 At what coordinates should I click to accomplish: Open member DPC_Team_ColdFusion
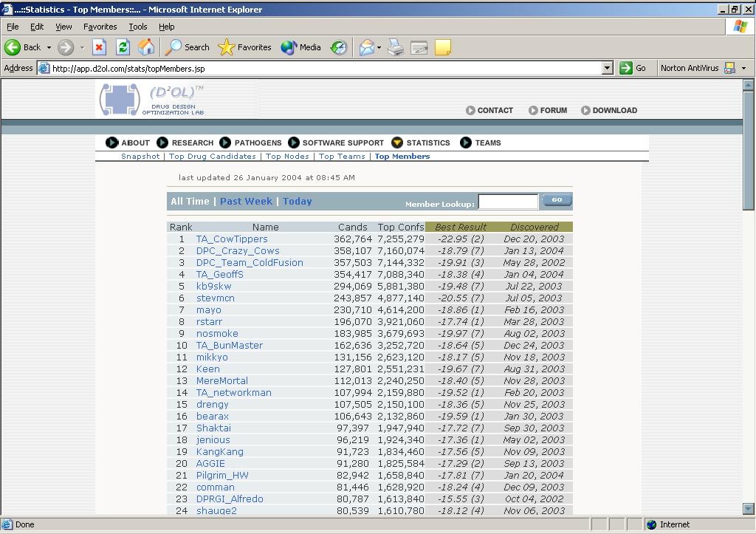coord(250,262)
